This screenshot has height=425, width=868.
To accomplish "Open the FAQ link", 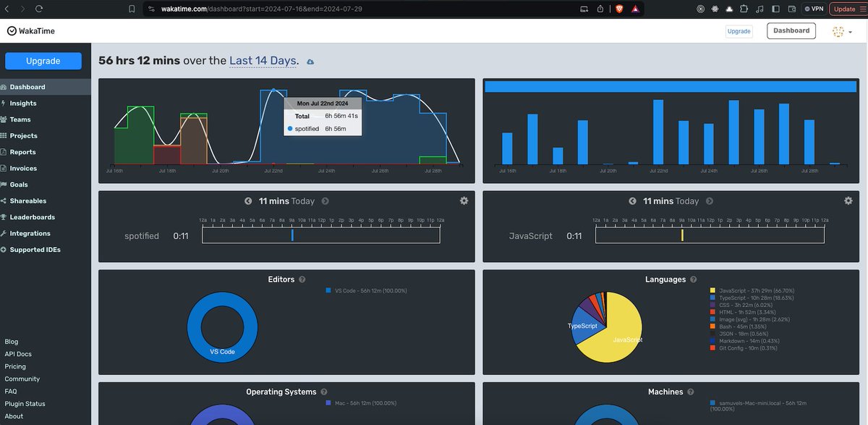I will 11,391.
